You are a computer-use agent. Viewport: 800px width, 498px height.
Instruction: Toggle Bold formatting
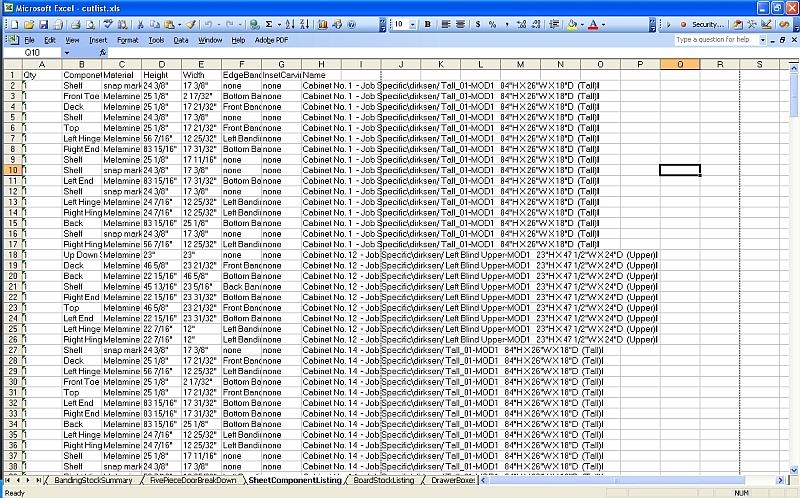tap(428, 24)
